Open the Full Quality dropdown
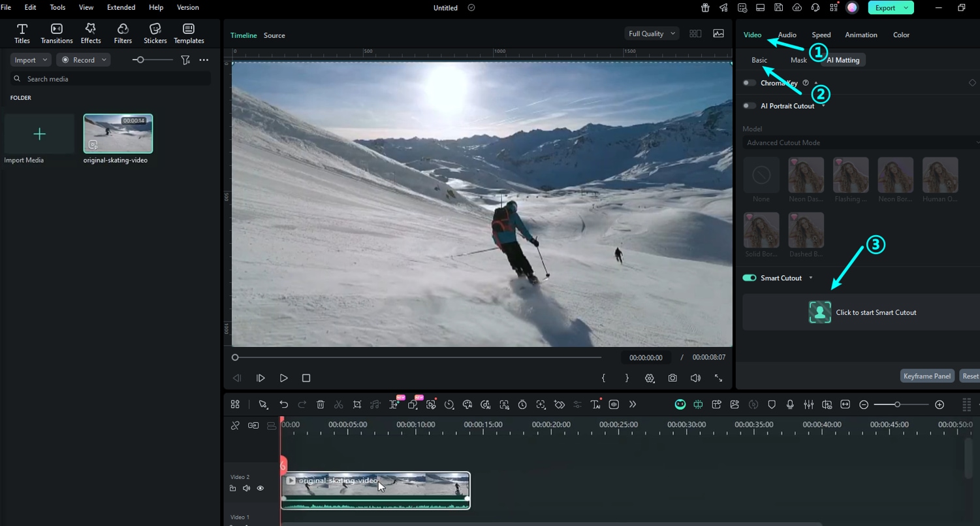Image resolution: width=980 pixels, height=526 pixels. click(652, 33)
